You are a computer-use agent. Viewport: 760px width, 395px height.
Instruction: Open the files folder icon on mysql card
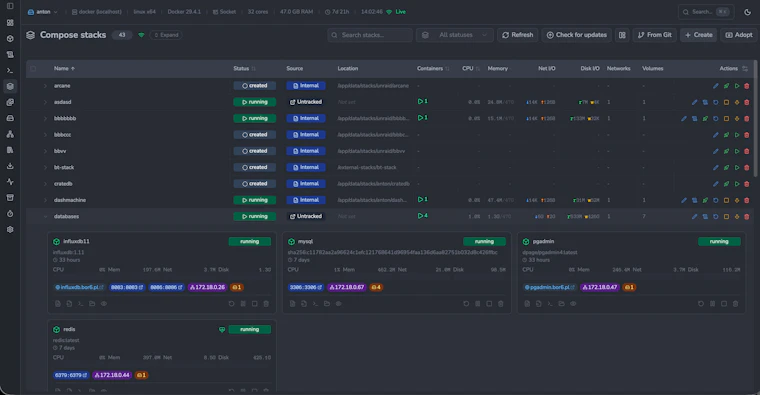(327, 304)
